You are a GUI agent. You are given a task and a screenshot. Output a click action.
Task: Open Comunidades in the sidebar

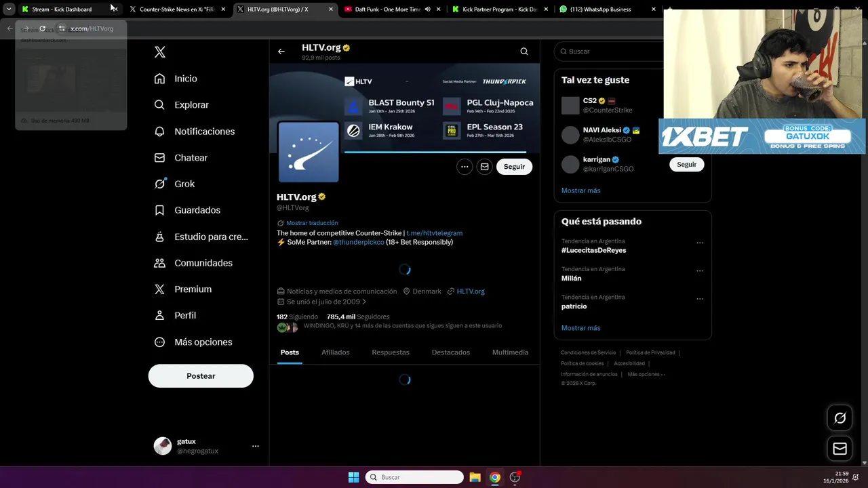(193, 263)
